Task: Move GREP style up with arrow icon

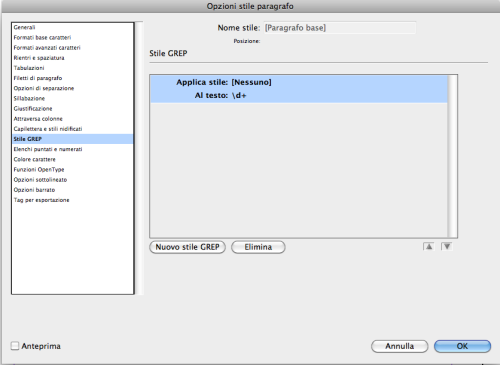Action: point(429,247)
